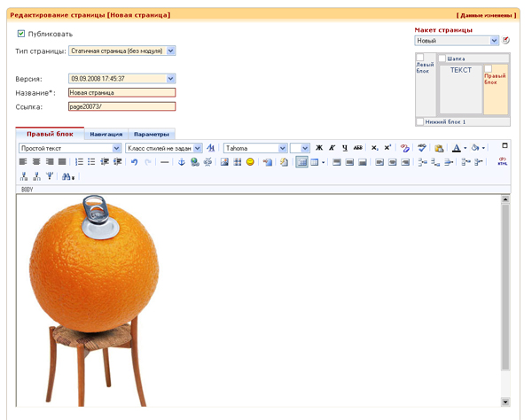Open the font color picker

tap(458, 148)
